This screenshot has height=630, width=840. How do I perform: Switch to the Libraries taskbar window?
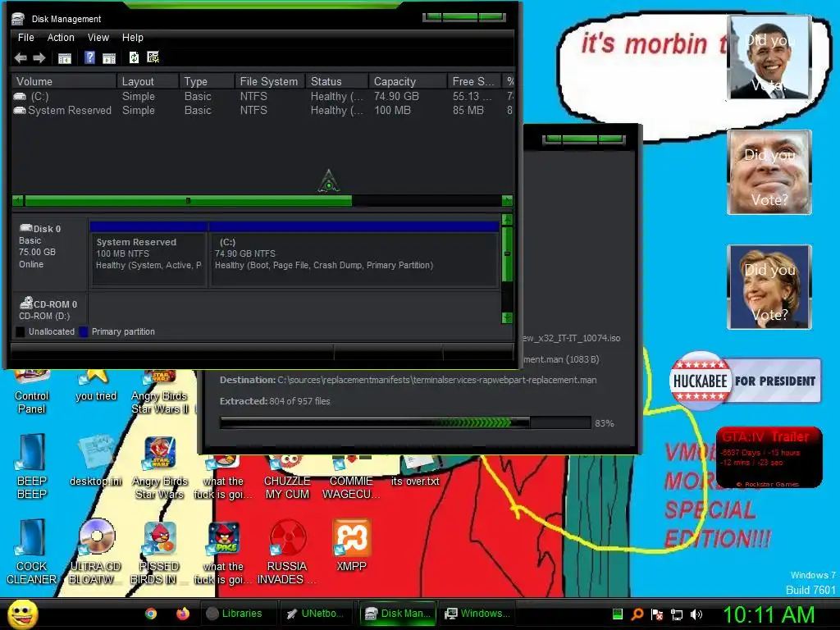click(238, 614)
